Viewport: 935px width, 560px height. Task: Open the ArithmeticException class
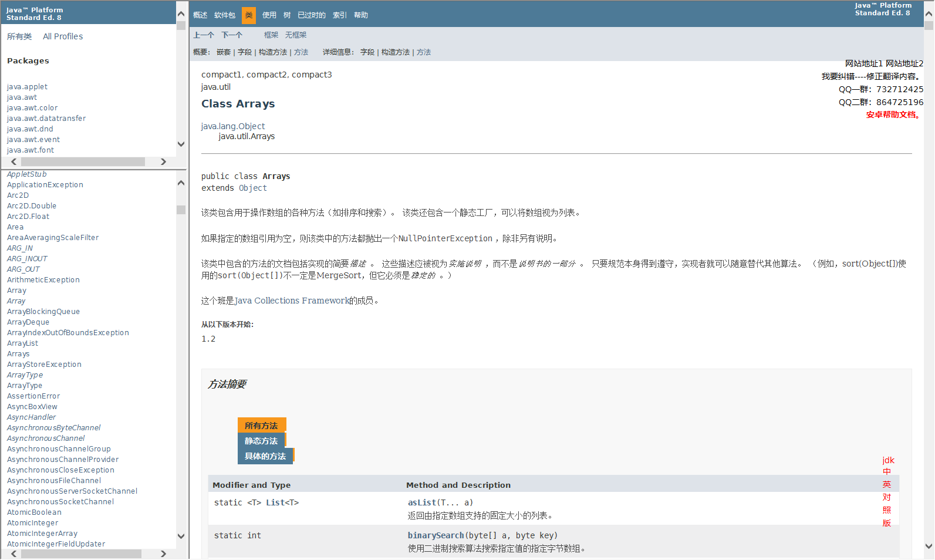tap(43, 280)
